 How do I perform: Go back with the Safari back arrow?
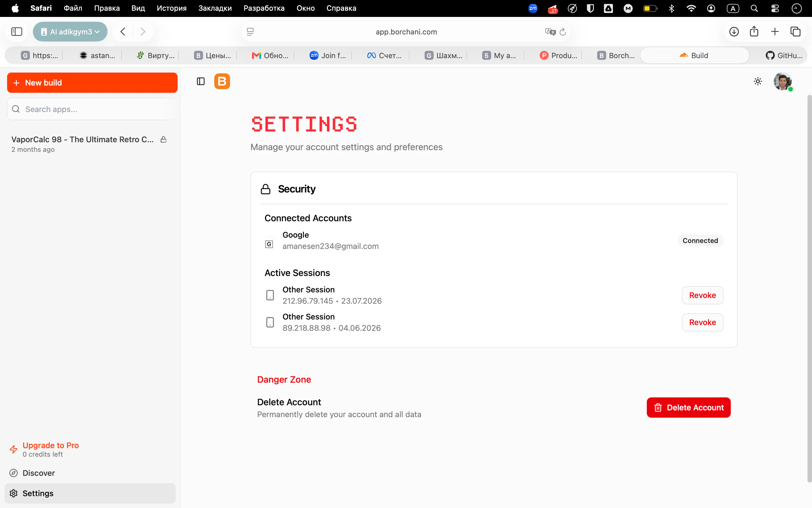click(123, 32)
